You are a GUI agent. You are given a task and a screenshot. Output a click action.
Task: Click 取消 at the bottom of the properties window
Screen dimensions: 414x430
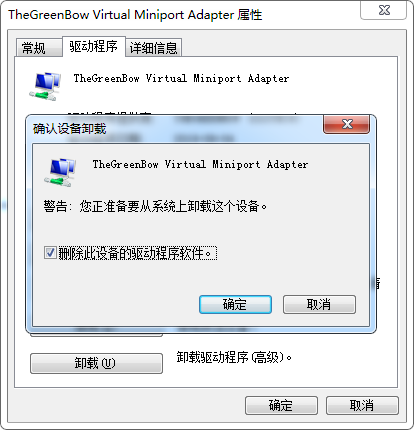pyautogui.click(x=362, y=405)
